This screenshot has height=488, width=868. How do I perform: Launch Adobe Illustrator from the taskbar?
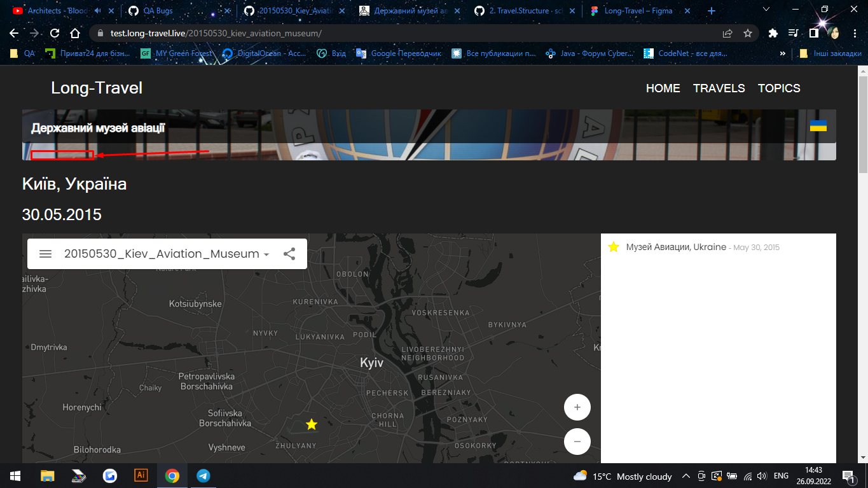point(141,475)
